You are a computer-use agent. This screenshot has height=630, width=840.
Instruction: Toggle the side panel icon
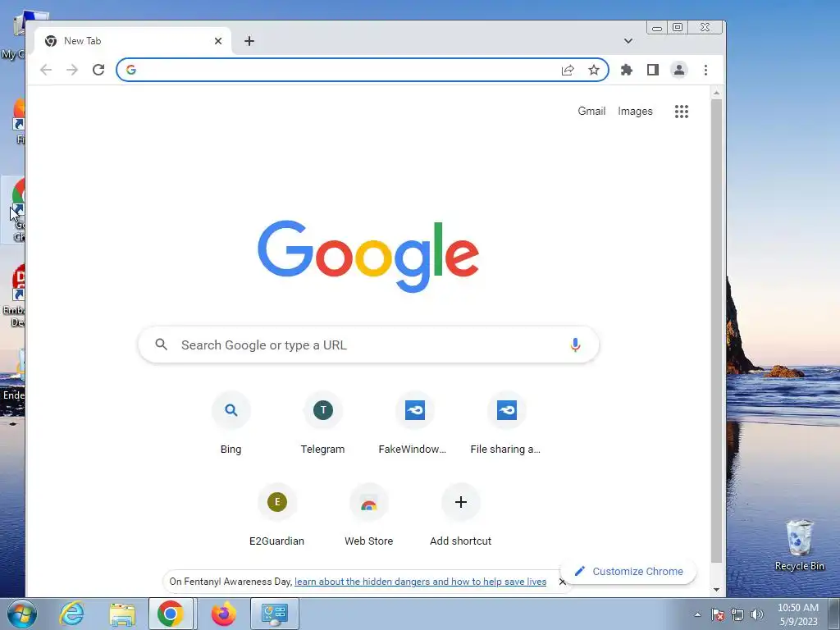[x=652, y=70]
